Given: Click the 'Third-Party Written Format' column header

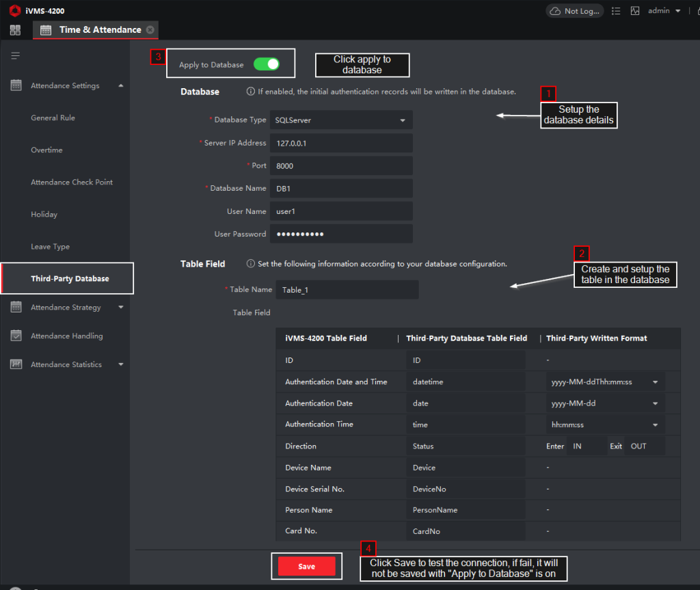Looking at the screenshot, I should point(596,338).
